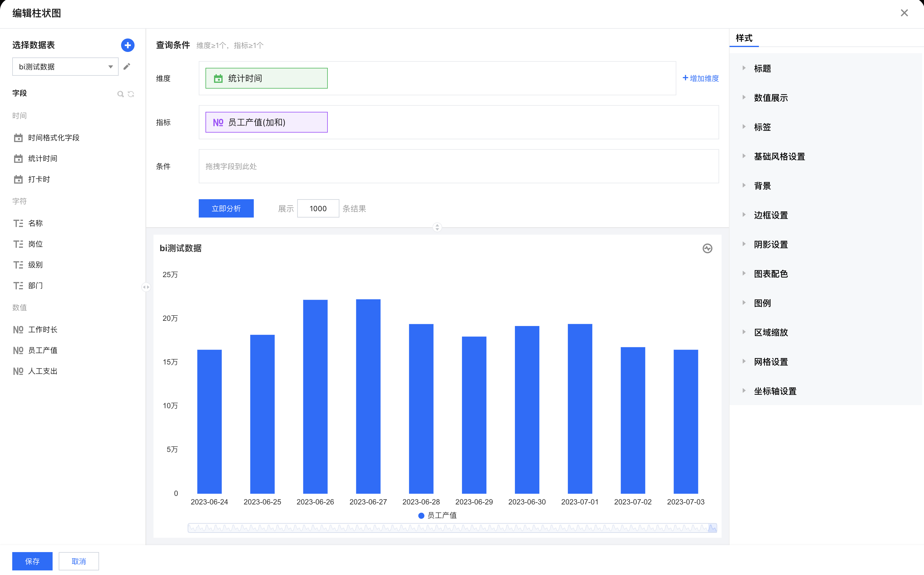Open the bi测试数据 data table dropdown

[65, 67]
